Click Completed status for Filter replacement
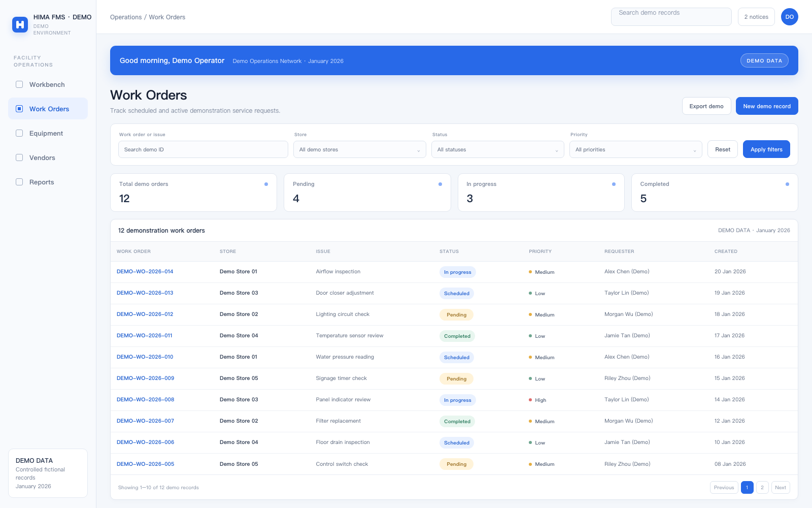The height and width of the screenshot is (508, 812). (457, 422)
